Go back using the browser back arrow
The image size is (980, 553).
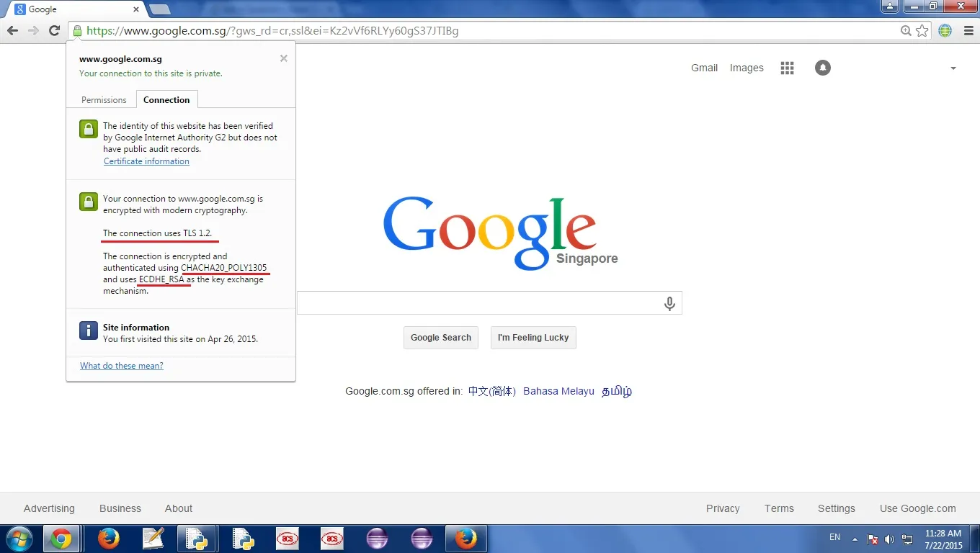click(12, 31)
